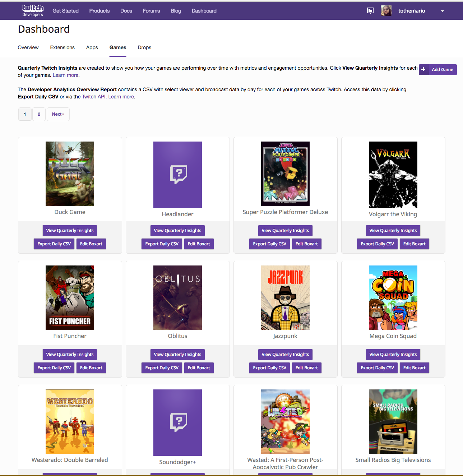Click the Add Game button
Image resolution: width=463 pixels, height=476 pixels.
click(438, 70)
